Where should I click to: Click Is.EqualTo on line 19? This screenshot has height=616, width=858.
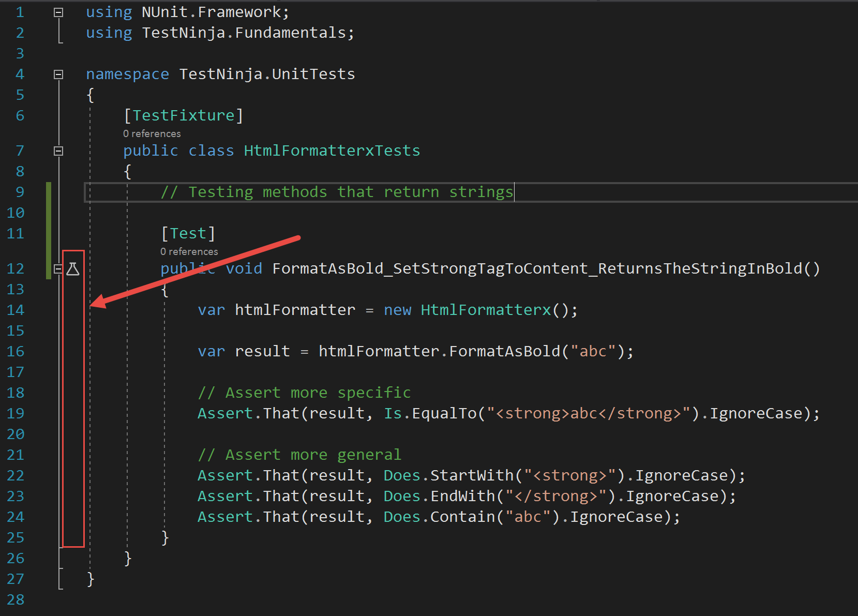[430, 413]
